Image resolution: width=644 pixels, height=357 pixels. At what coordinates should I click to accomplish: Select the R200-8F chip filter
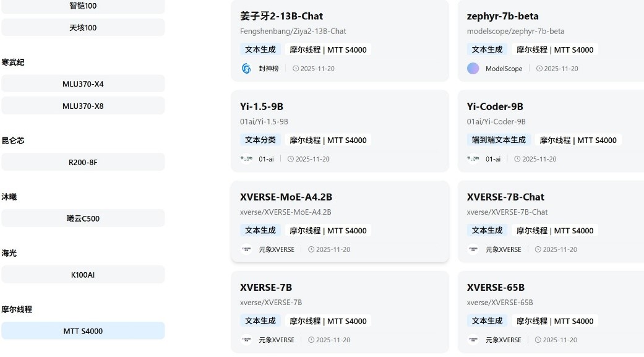(x=83, y=162)
